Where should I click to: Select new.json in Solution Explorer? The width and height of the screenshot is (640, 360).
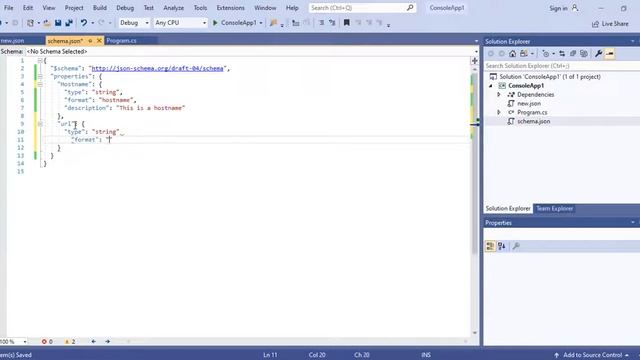pyautogui.click(x=529, y=104)
